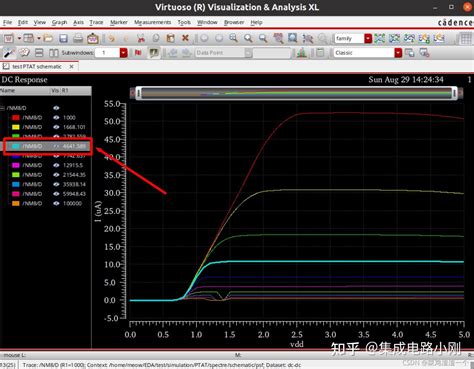Click the trace selection wand icon
This screenshot has height=369, width=474.
(x=9, y=53)
